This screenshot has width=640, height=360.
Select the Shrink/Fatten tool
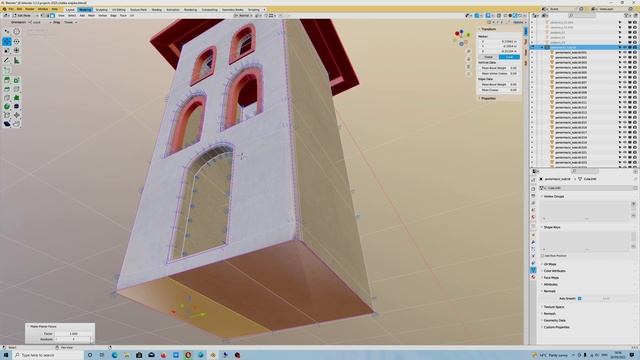[x=16, y=116]
